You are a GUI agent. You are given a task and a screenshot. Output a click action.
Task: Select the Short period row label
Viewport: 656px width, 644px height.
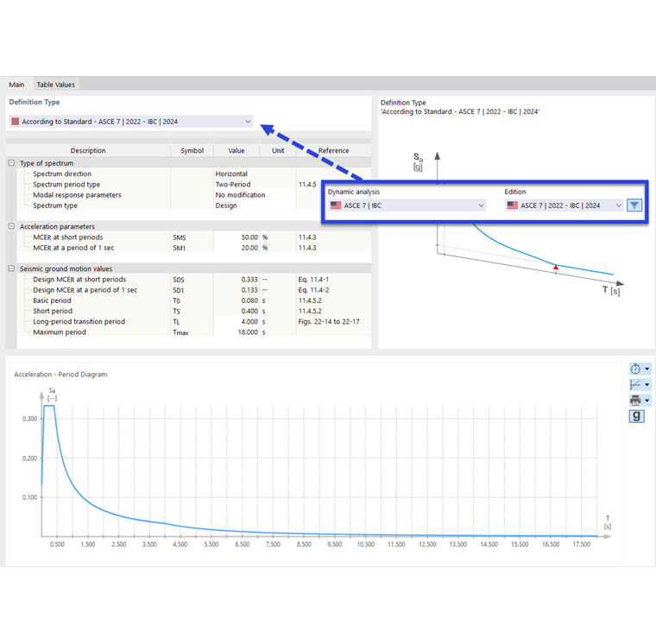[53, 311]
